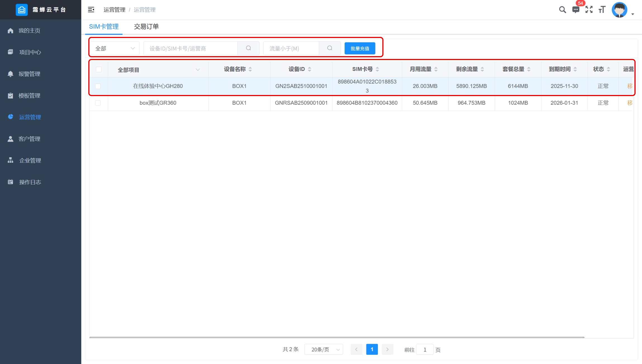642x364 pixels.
Task: Open the user avatar menu
Action: 619,10
